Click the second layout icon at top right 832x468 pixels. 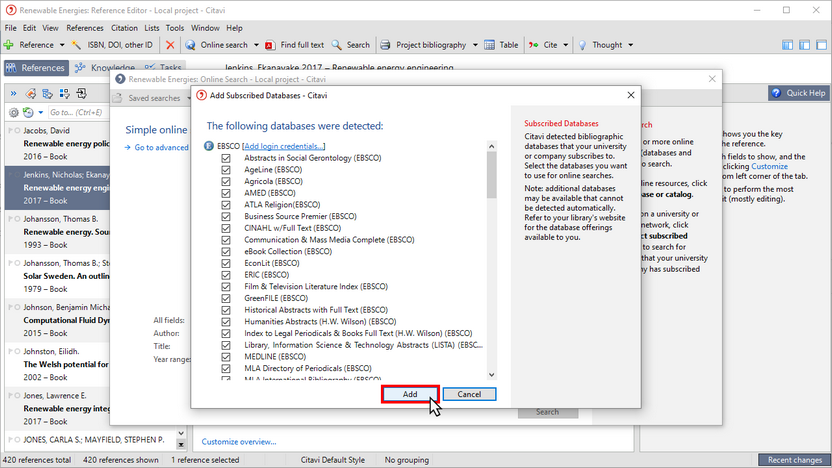(804, 45)
